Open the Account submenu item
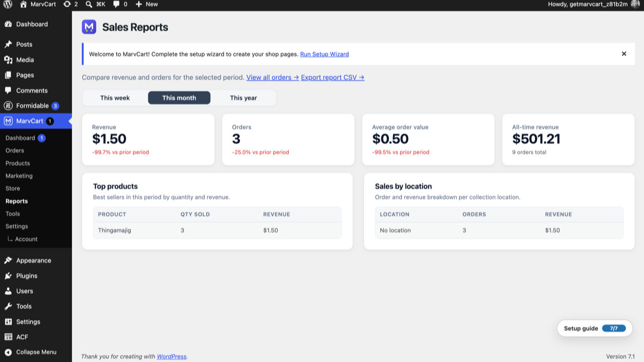The height and width of the screenshot is (362, 644). click(26, 239)
